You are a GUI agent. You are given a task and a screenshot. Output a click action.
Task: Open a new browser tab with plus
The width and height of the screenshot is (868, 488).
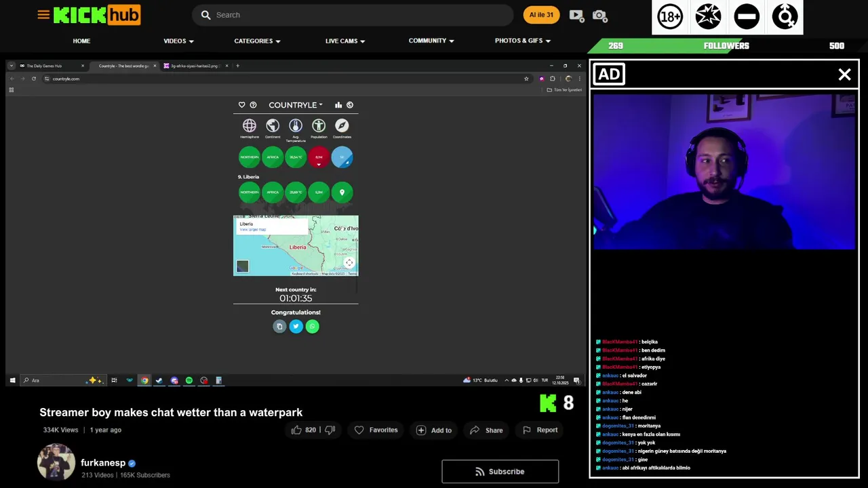[x=237, y=66]
